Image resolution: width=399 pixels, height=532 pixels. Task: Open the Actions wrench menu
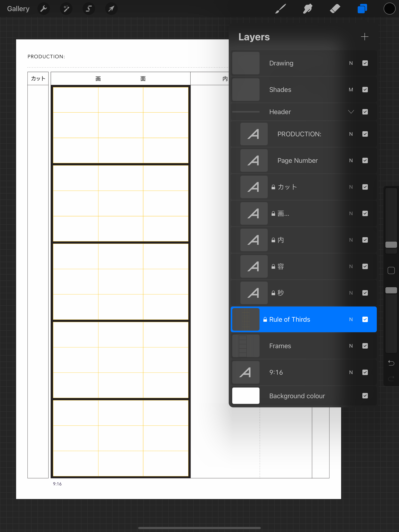44,9
